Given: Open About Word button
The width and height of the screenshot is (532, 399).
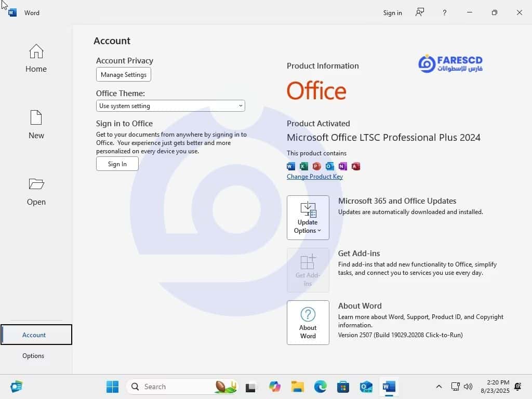Looking at the screenshot, I should coord(308,322).
